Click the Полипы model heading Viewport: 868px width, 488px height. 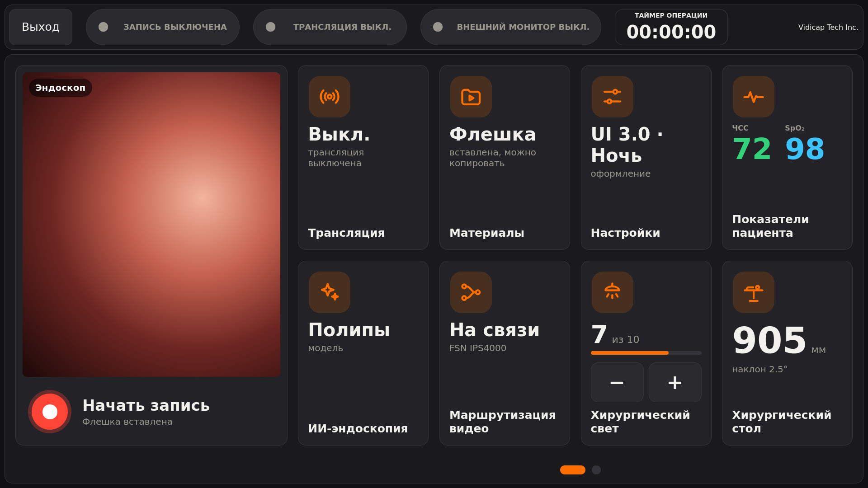click(349, 330)
